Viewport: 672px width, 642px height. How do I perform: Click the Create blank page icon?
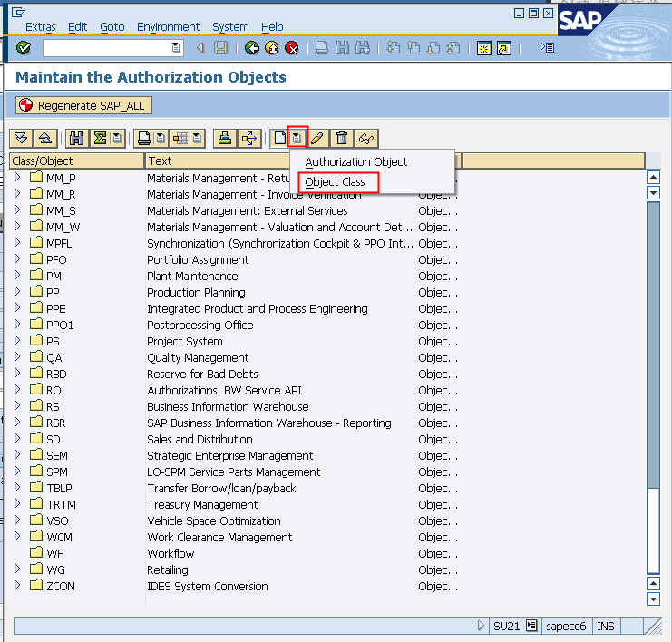click(279, 139)
